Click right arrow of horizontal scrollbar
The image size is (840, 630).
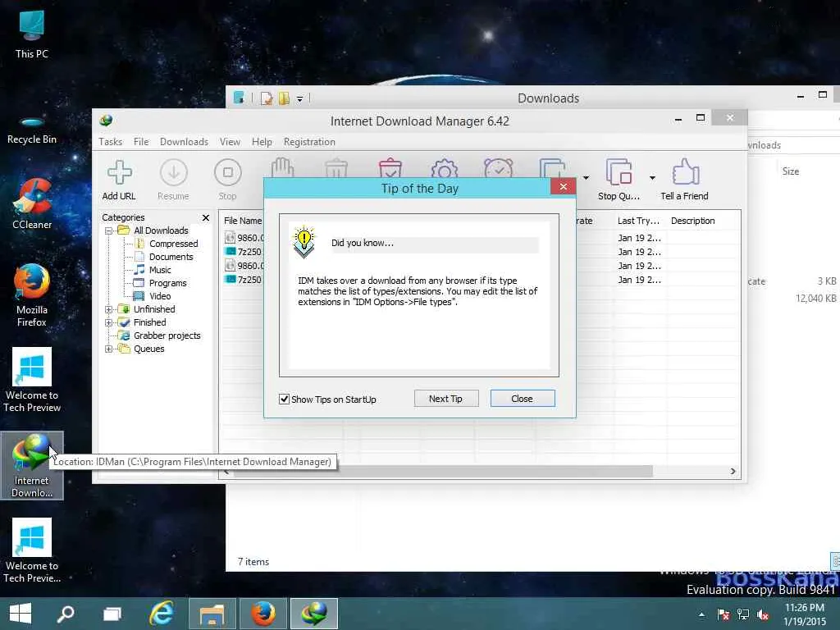click(x=733, y=472)
